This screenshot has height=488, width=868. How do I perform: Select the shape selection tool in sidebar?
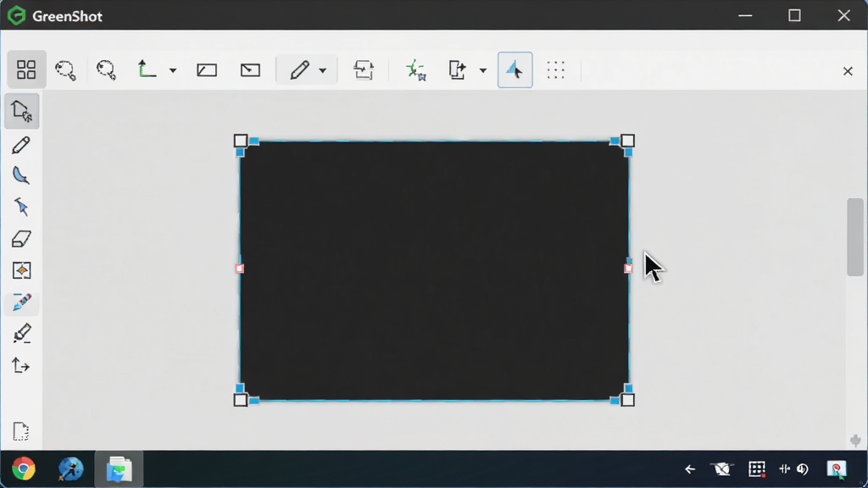tap(21, 111)
